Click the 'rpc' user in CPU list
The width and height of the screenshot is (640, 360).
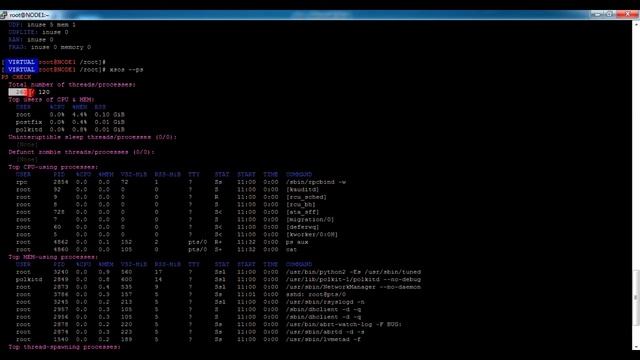coord(22,182)
